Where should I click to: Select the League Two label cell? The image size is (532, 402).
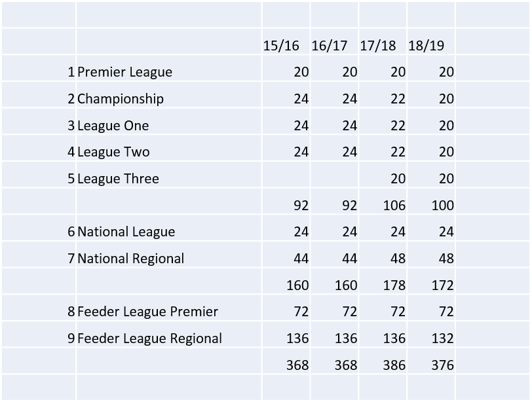click(x=169, y=148)
